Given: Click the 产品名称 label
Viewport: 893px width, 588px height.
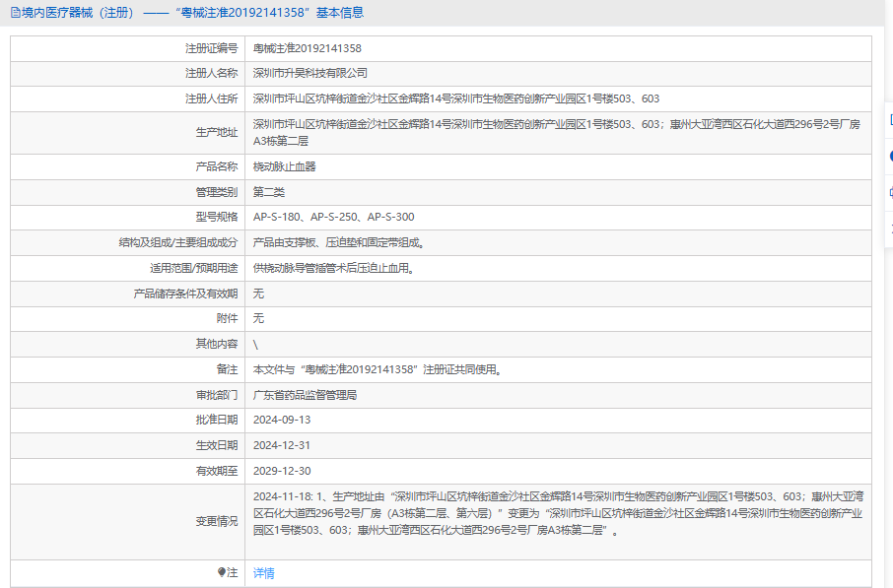Looking at the screenshot, I should [217, 166].
